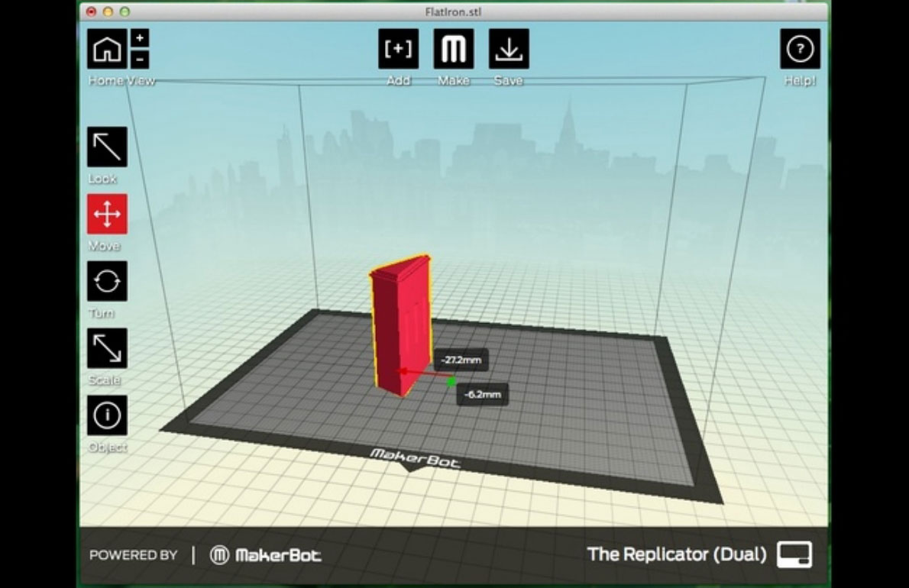
Task: Select the Look arrow tool
Action: point(107,147)
